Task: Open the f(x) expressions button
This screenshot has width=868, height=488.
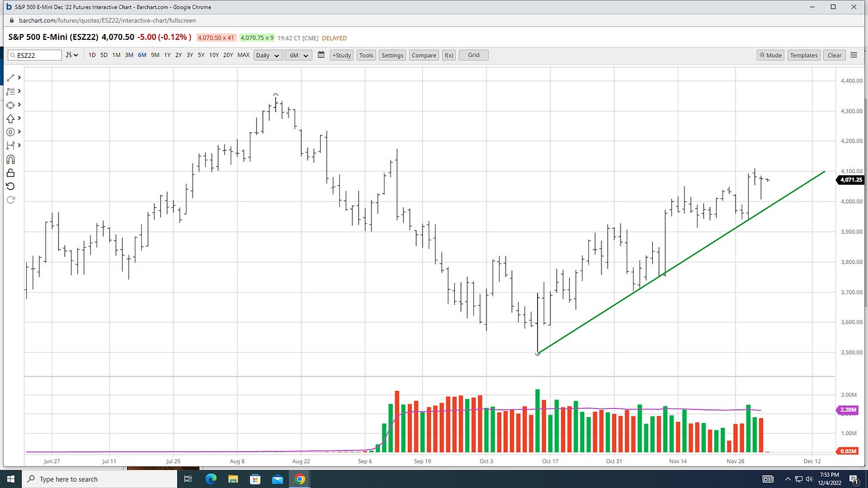Action: click(449, 55)
